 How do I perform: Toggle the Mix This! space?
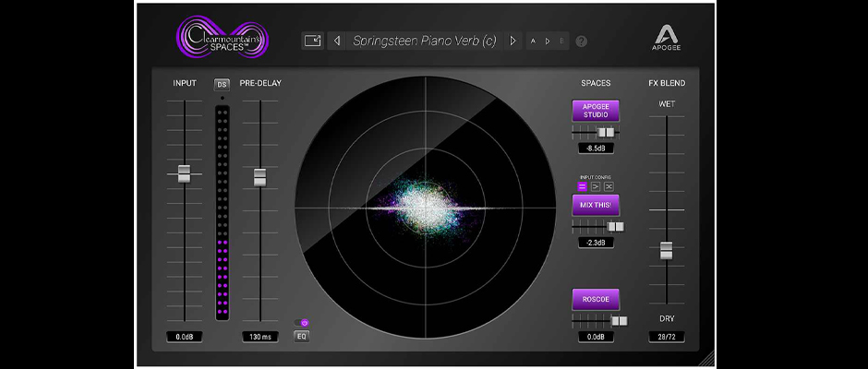596,205
